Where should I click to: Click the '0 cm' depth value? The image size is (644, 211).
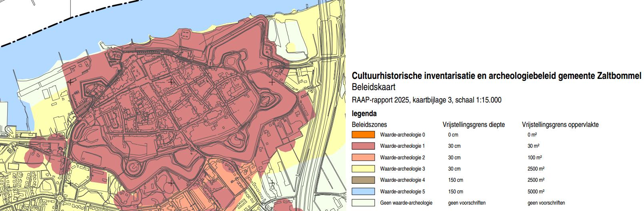[453, 135]
